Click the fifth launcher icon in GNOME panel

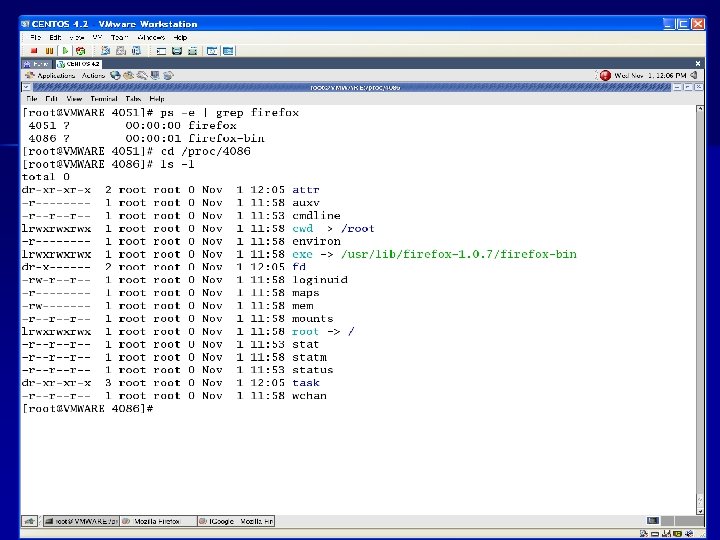tap(169, 75)
